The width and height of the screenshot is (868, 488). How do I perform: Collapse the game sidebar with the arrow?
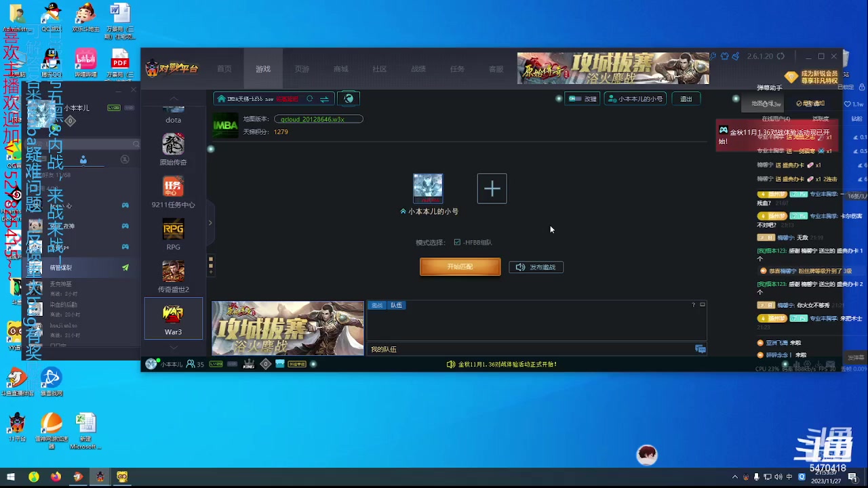pyautogui.click(x=210, y=222)
